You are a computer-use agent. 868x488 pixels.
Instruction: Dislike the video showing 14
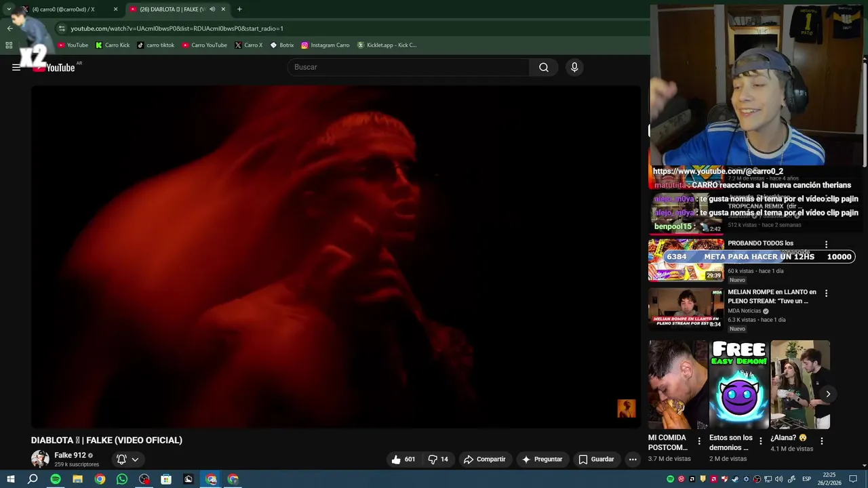[438, 459]
